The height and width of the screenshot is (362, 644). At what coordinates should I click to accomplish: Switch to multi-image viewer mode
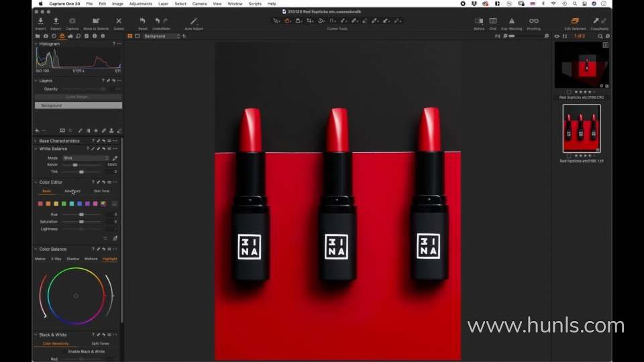129,36
